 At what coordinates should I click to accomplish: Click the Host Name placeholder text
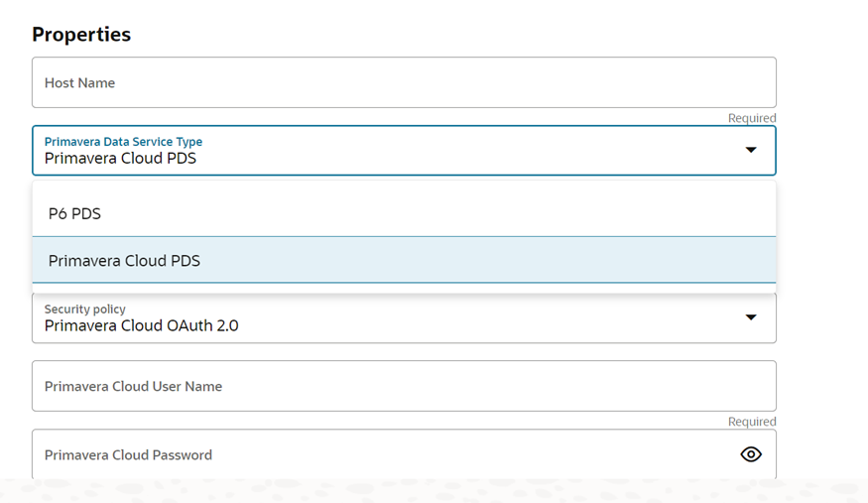(79, 83)
